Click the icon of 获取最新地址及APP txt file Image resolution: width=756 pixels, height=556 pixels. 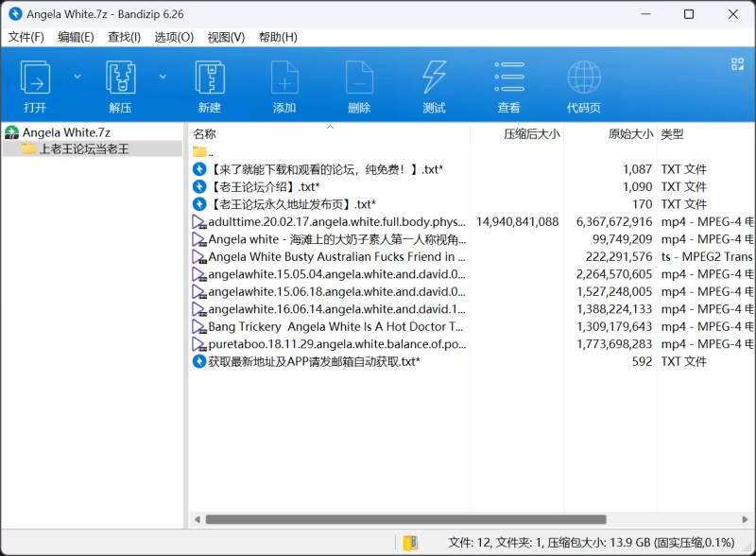(x=199, y=361)
